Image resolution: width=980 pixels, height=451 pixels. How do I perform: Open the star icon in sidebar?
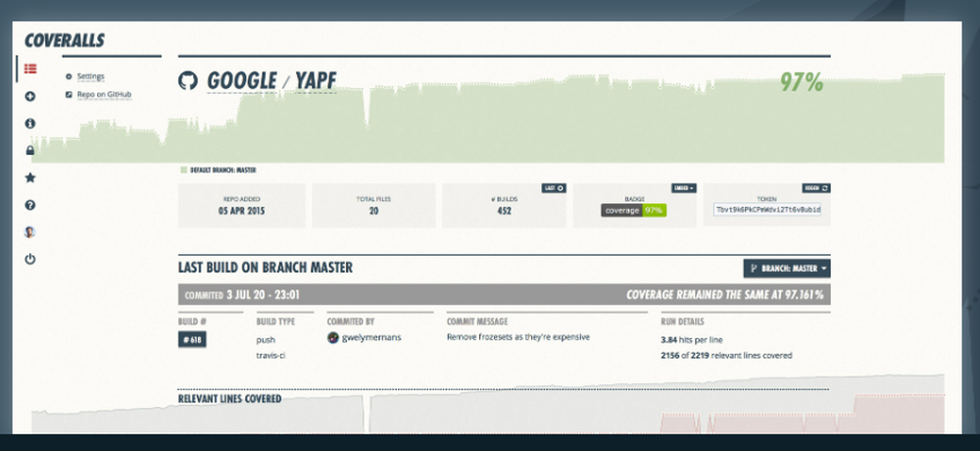(30, 177)
